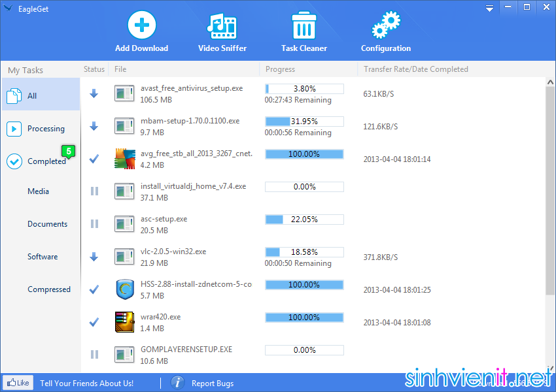
Task: Click downloading arrow status for avast setup
Action: [94, 93]
